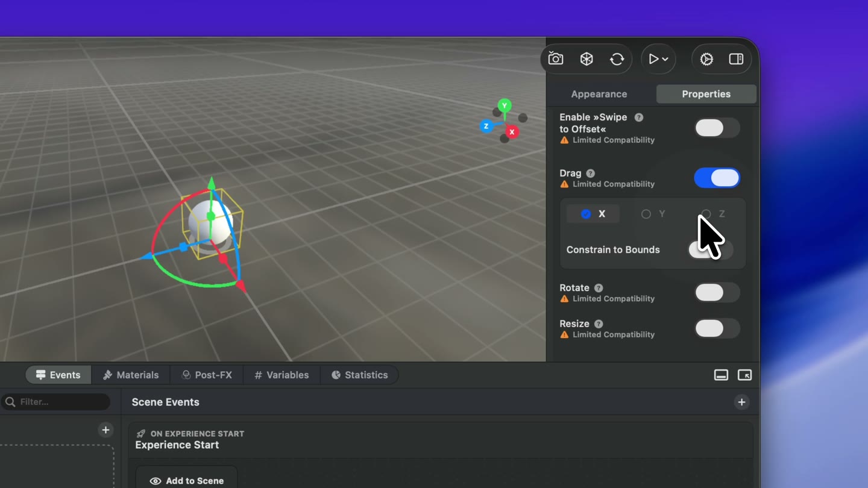868x488 pixels.
Task: Click the Rotate Limited Compatibility warning icon
Action: [564, 299]
